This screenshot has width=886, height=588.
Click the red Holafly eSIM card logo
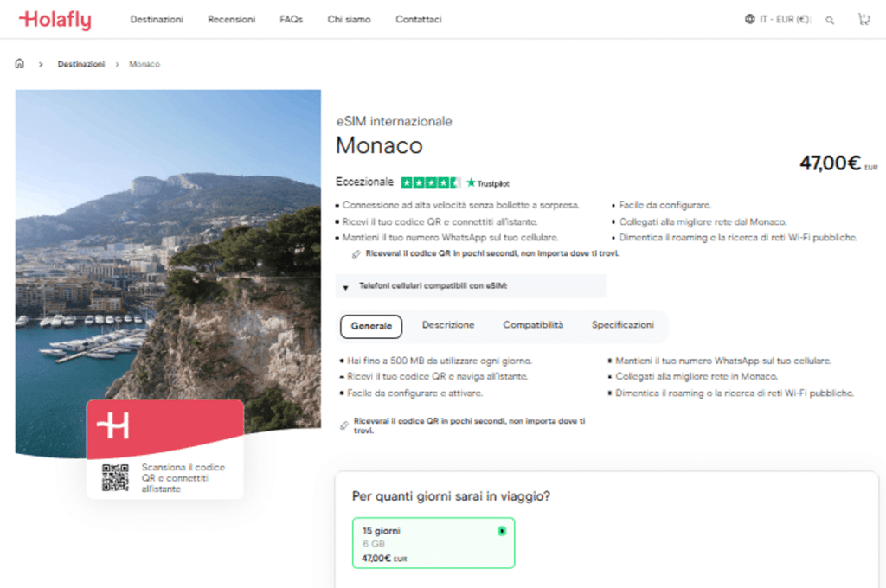(x=113, y=425)
